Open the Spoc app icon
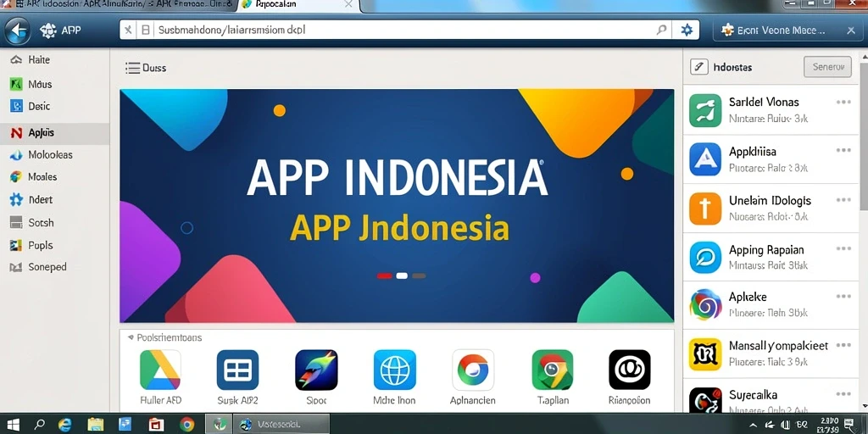 click(316, 370)
